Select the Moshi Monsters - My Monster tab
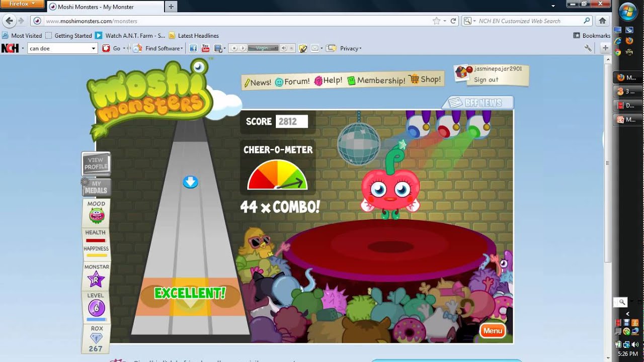644x362 pixels. 106,7
